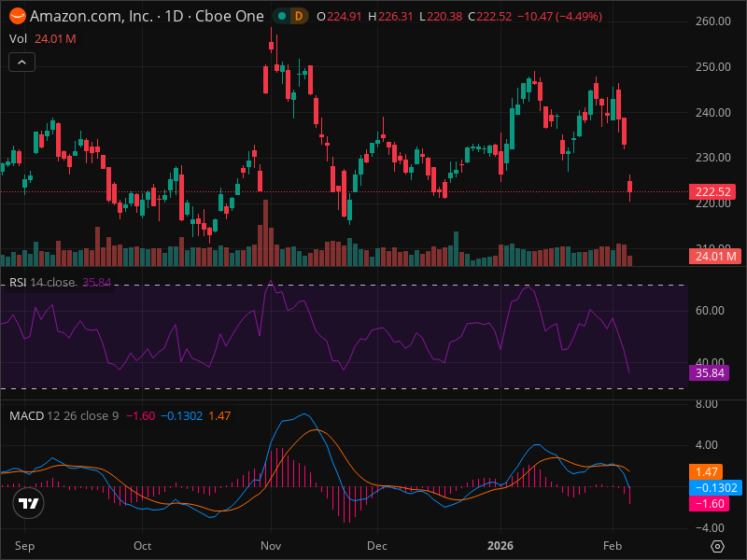This screenshot has width=747, height=560.
Task: Click the 230.00 price scale value
Action: pyautogui.click(x=712, y=158)
